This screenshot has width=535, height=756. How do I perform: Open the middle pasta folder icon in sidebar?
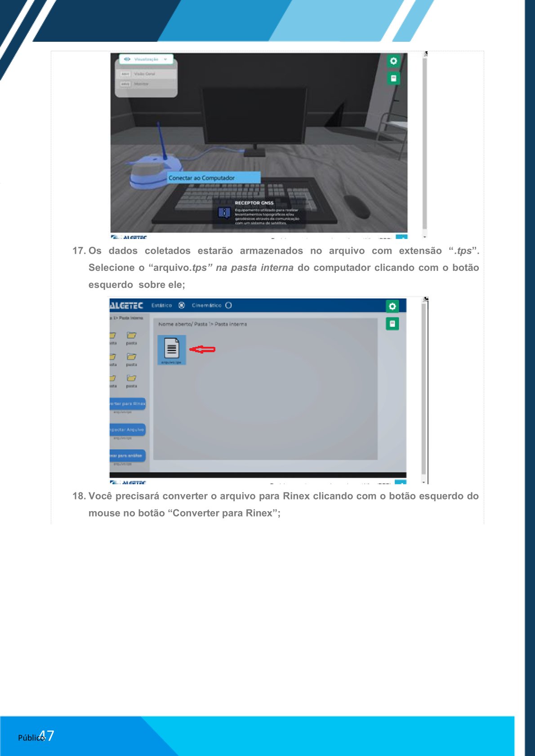[131, 357]
